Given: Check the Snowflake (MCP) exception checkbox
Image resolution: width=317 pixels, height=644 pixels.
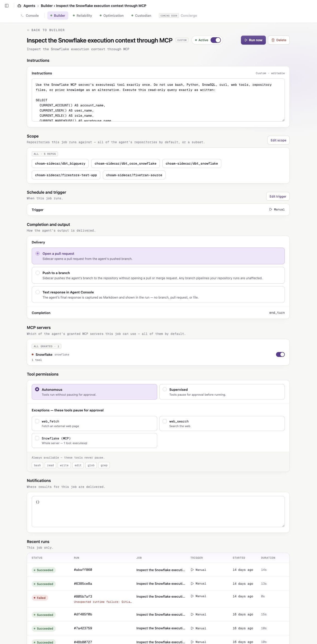Looking at the screenshot, I should [x=37, y=438].
